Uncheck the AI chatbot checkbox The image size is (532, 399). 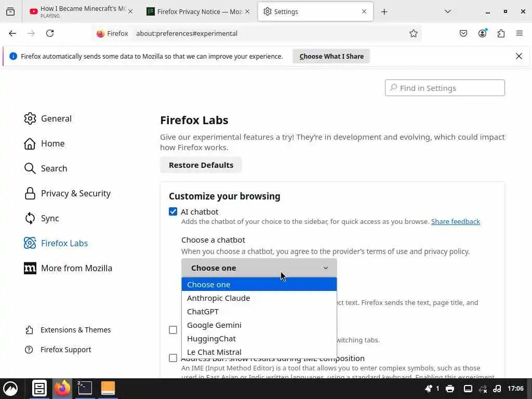pos(173,212)
